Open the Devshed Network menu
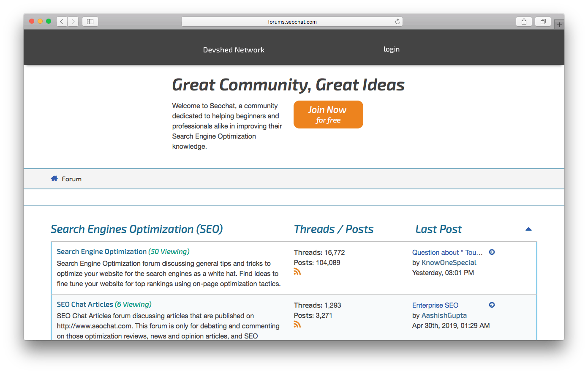Screen dimensions: 588x374 tap(234, 50)
